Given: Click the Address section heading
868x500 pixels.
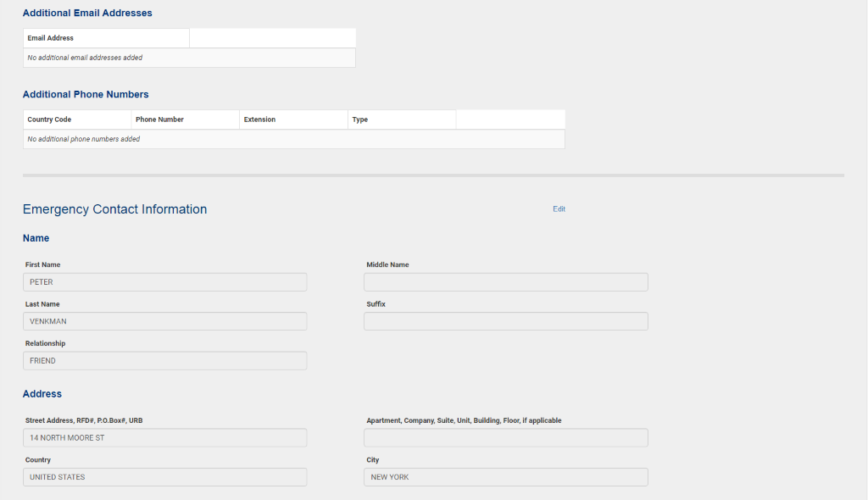Looking at the screenshot, I should point(42,394).
